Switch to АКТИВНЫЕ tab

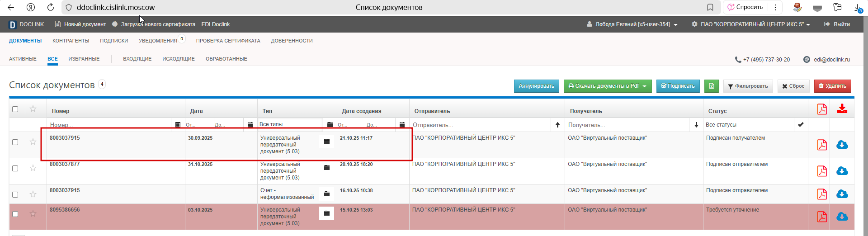pyautogui.click(x=23, y=59)
